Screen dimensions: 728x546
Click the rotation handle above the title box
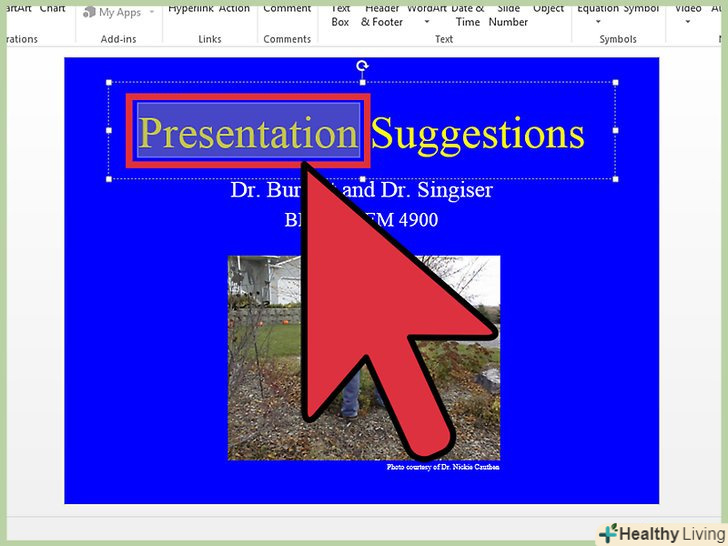[362, 66]
